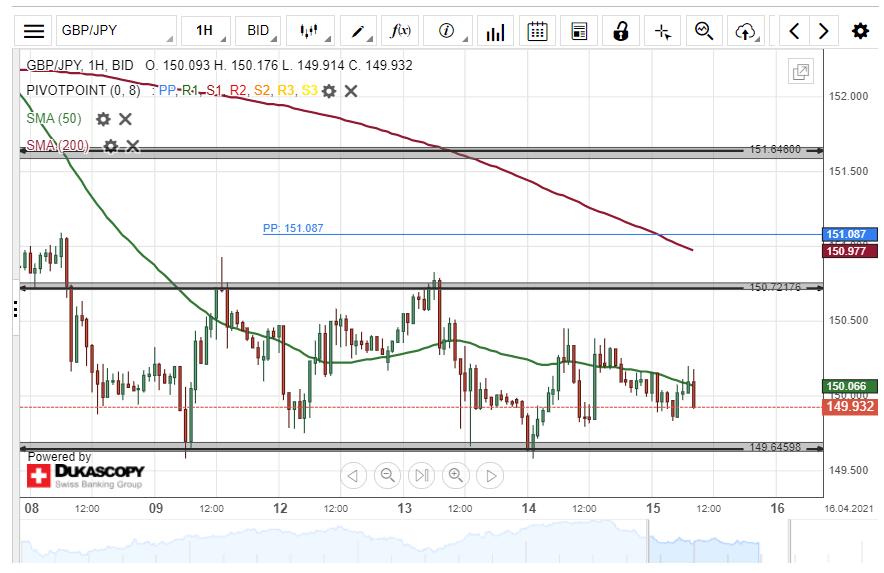Open SMA (200) settings gear
Image resolution: width=884 pixels, height=573 pixels.
[110, 146]
